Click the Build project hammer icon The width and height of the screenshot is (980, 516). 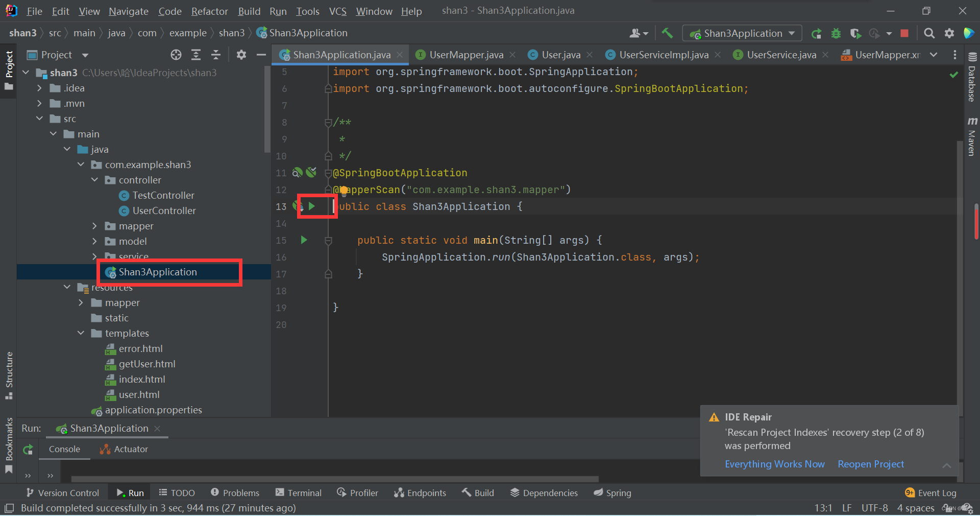(x=667, y=33)
